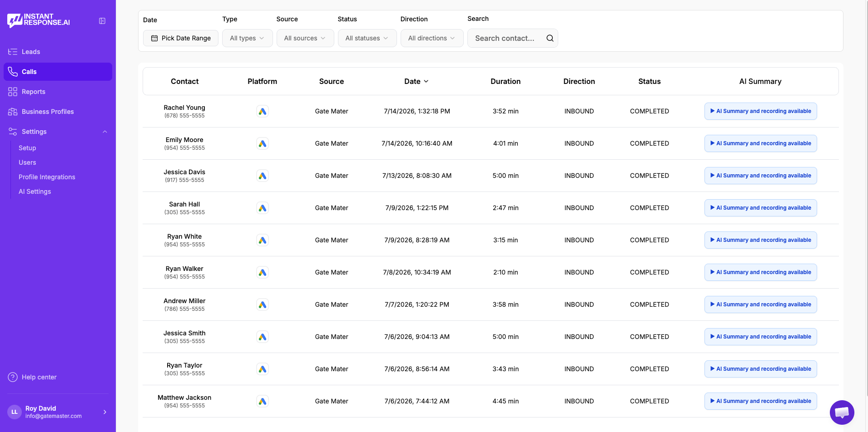Collapse the Settings submenu chevron

(105, 132)
